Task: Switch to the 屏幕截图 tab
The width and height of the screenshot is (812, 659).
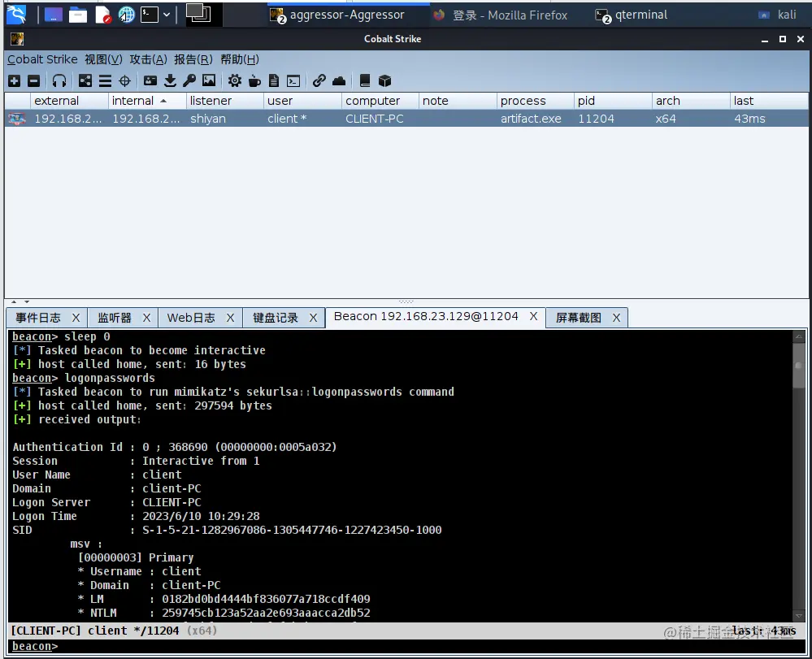Action: (579, 318)
